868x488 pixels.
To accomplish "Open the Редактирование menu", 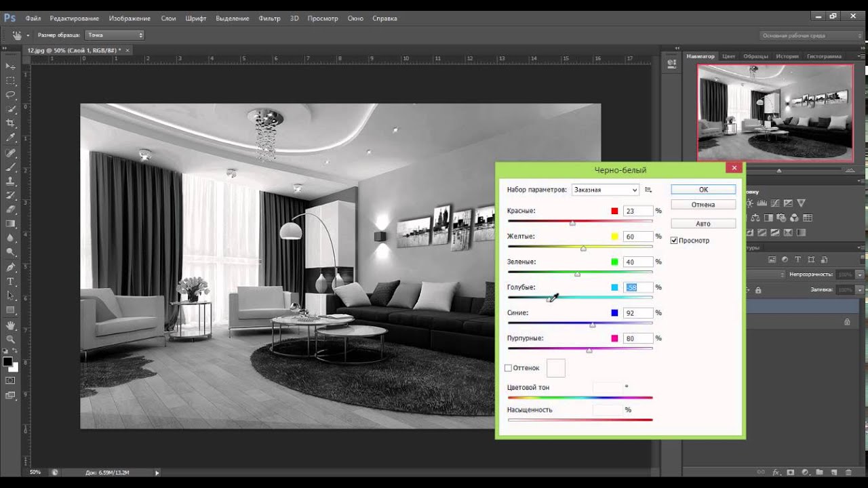I will coord(75,18).
